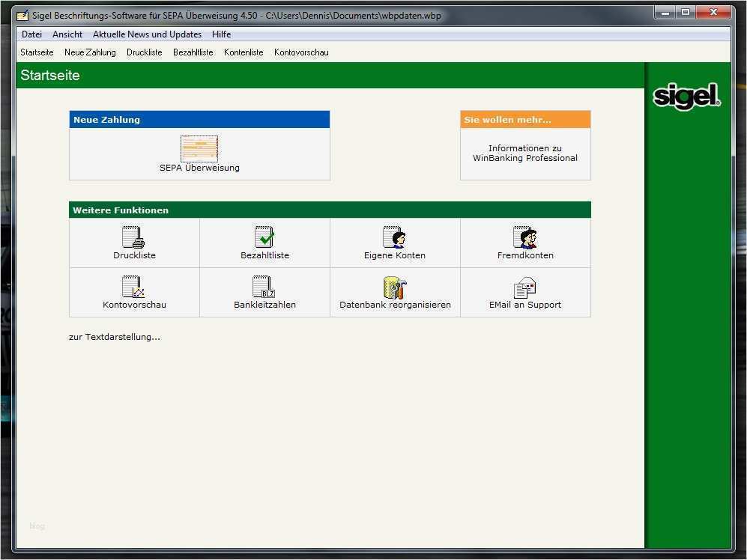
Task: Select Bezahltliste in the navigation bar
Action: pyautogui.click(x=193, y=52)
